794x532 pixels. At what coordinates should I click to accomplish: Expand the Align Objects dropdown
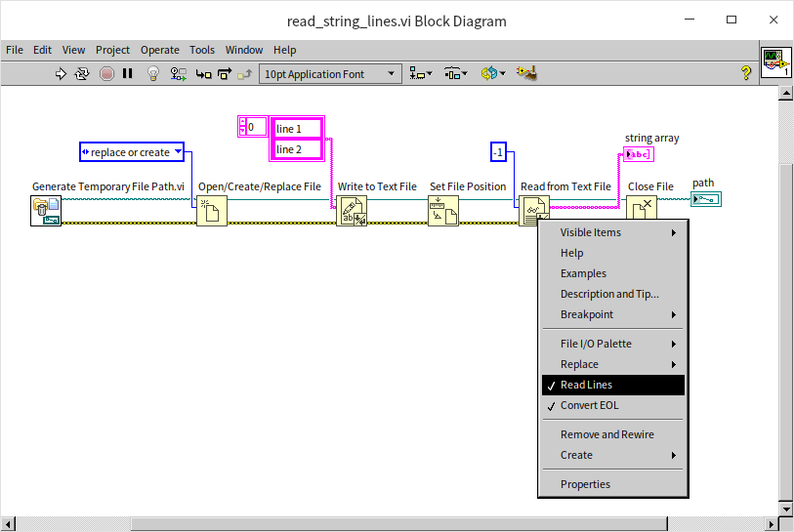pyautogui.click(x=422, y=73)
